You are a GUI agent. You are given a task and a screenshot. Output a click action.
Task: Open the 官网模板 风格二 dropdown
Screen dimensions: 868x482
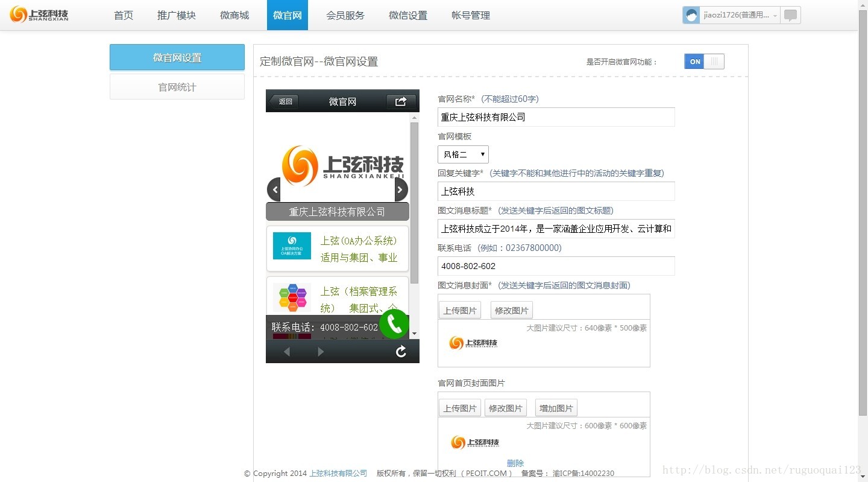[463, 154]
